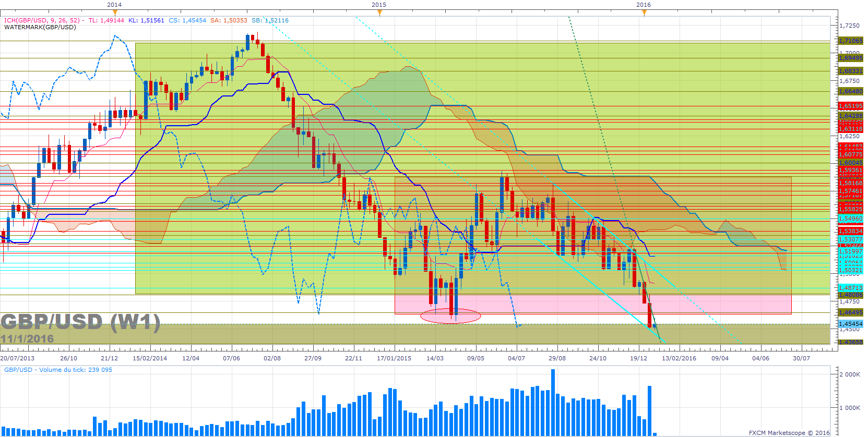Select the cyan 1,54960 price label
The image size is (868, 437).
(x=851, y=218)
